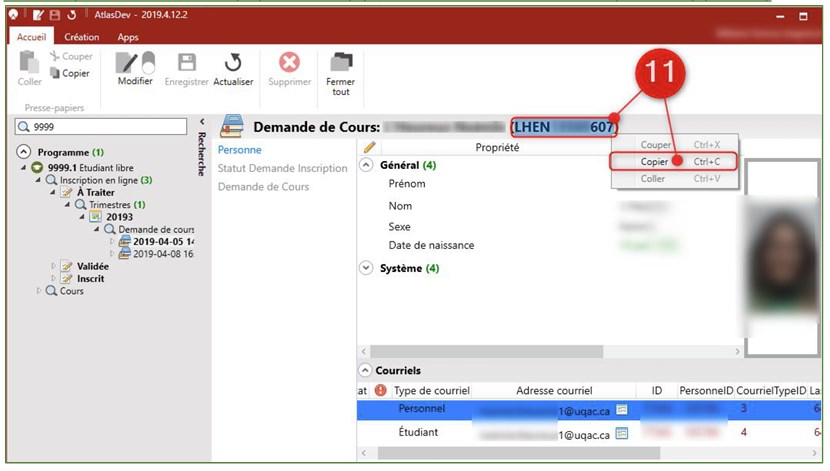Collapse the Programme tree section
The height and width of the screenshot is (471, 830).
coord(25,152)
